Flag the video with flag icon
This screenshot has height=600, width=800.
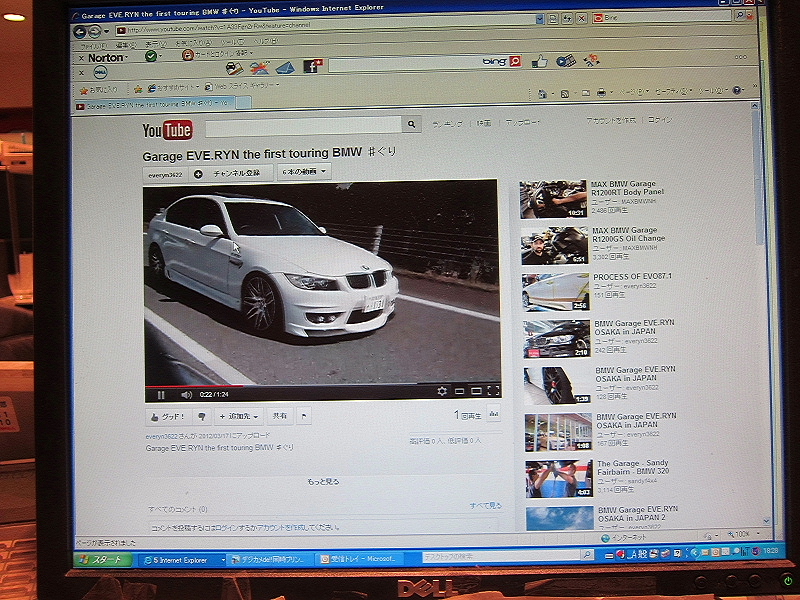[x=304, y=416]
